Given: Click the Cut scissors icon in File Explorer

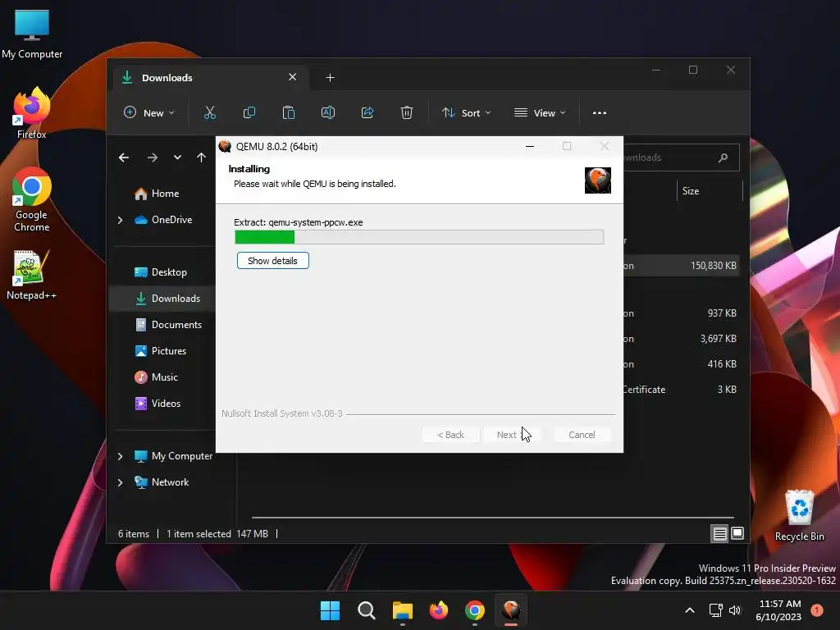Looking at the screenshot, I should tap(209, 112).
